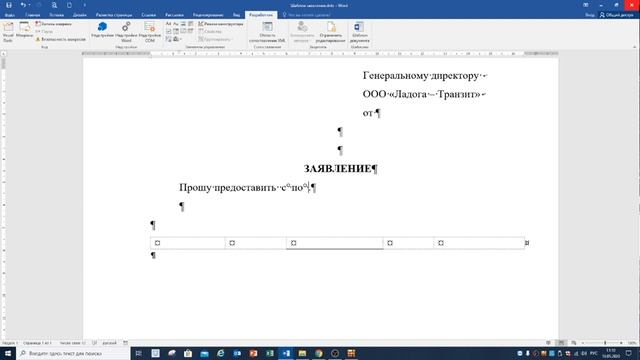This screenshot has height=360, width=640.
Task: Switch to the Главная tab
Action: pos(33,15)
